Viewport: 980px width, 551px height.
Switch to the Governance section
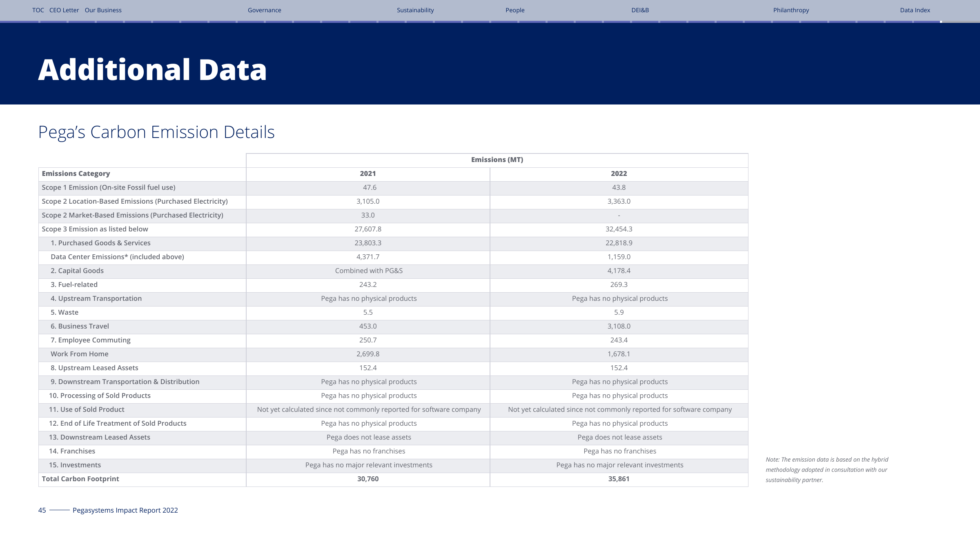click(264, 10)
